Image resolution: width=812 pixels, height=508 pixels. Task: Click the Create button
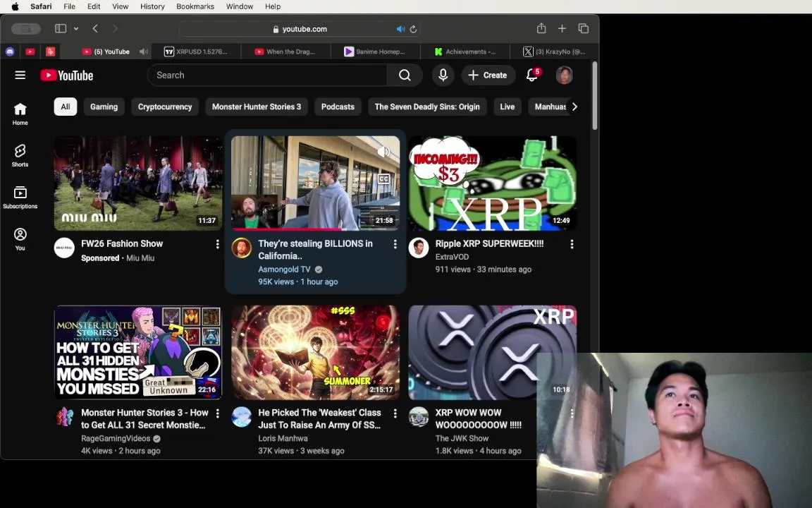click(487, 75)
